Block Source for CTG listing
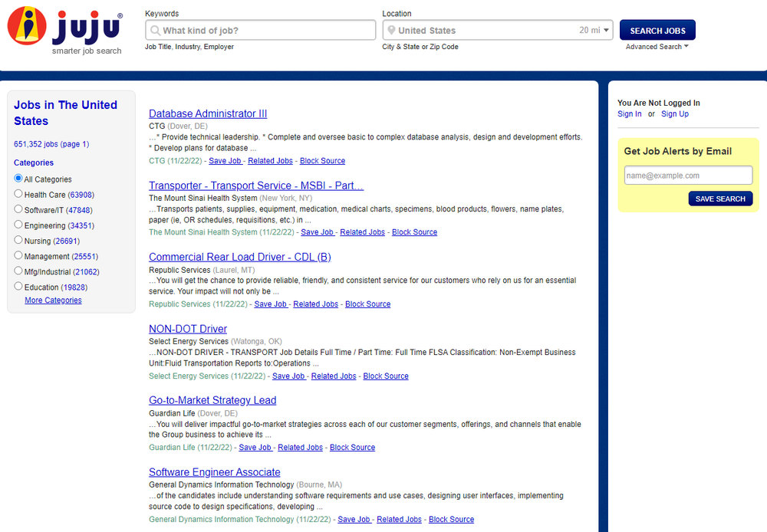The width and height of the screenshot is (767, 532). pyautogui.click(x=322, y=161)
